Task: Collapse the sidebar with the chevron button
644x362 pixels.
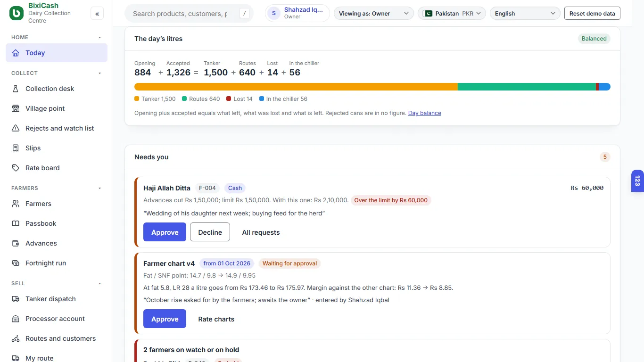Action: 97,14
